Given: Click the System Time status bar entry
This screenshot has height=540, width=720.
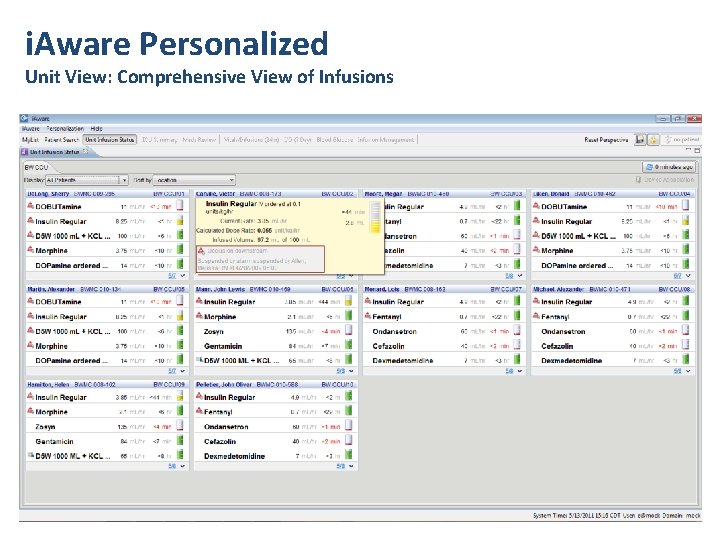Looking at the screenshot, I should [576, 516].
